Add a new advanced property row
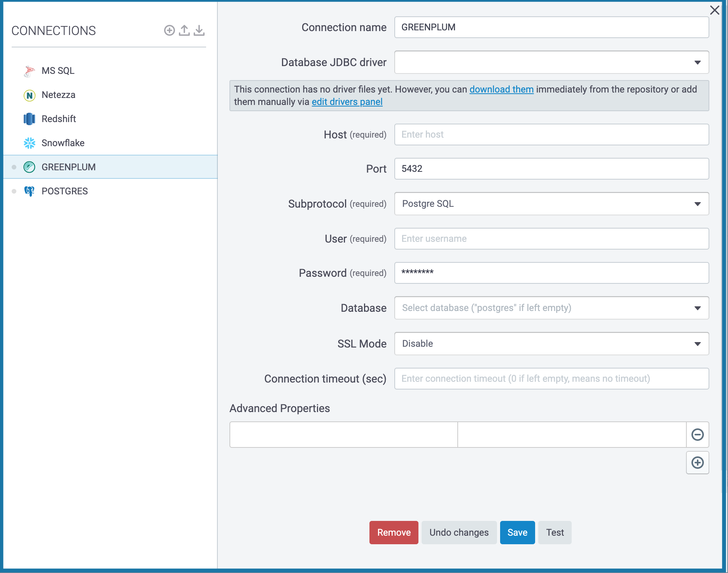 click(698, 463)
